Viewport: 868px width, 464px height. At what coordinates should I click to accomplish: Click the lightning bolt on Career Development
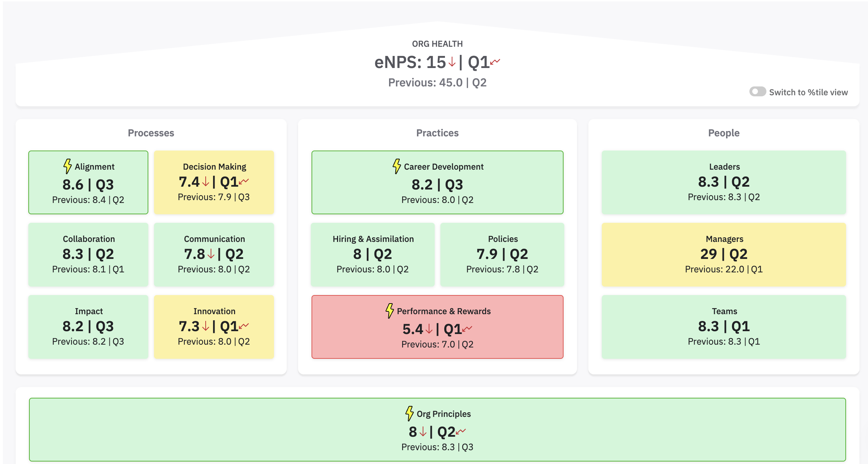coord(396,166)
